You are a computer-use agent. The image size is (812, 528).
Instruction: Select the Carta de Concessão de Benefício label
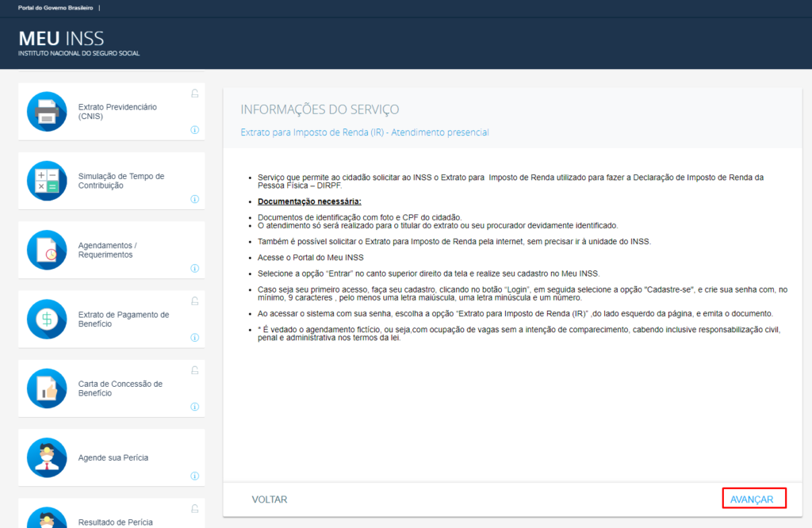[x=121, y=388]
